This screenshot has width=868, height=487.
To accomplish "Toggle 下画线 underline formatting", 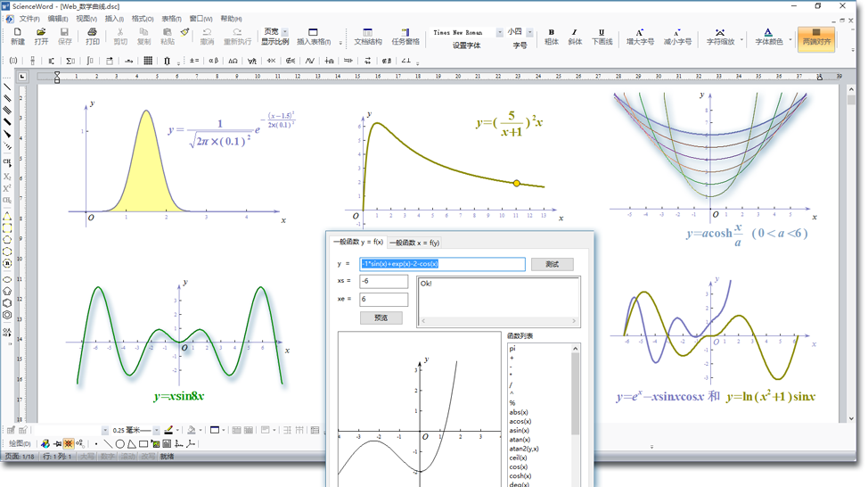I will (602, 36).
